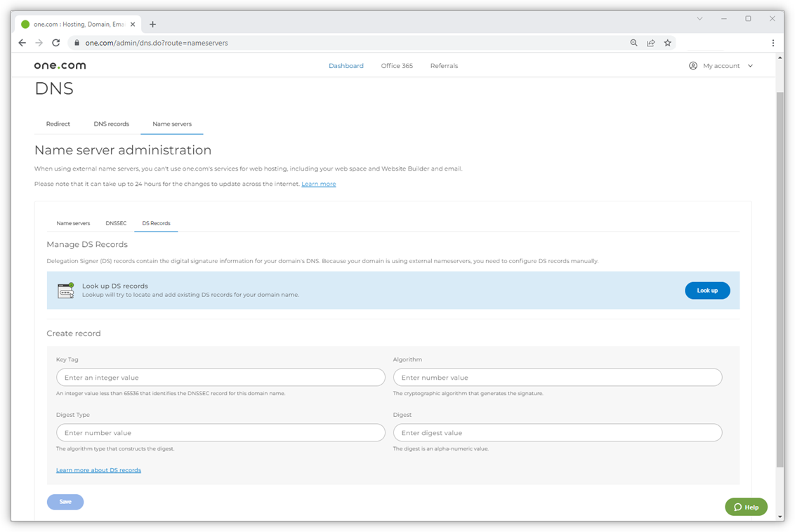This screenshot has height=532, width=795.
Task: Click the share page icon in address bar
Action: pyautogui.click(x=651, y=43)
